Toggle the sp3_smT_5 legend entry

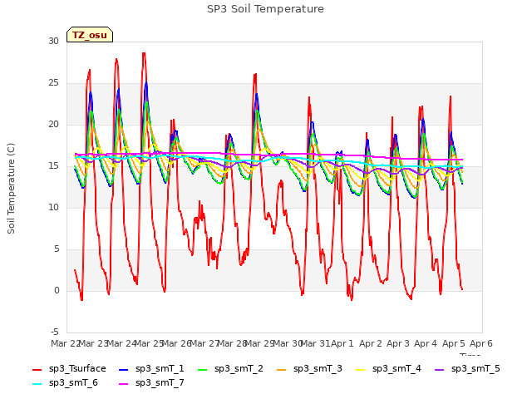[x=467, y=368]
